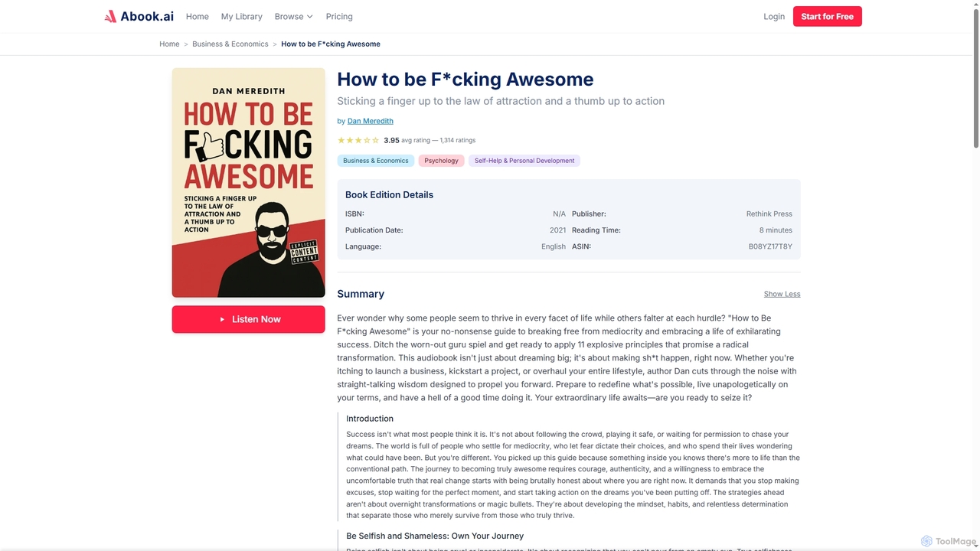Viewport: 980px width, 551px height.
Task: Click the play icon on Listen Now
Action: 222,319
